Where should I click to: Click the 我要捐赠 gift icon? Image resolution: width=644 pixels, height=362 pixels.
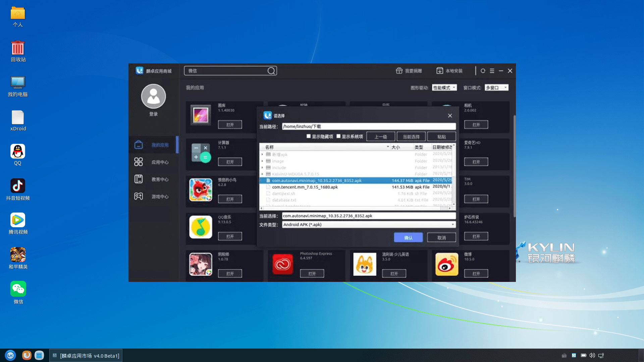tap(399, 71)
